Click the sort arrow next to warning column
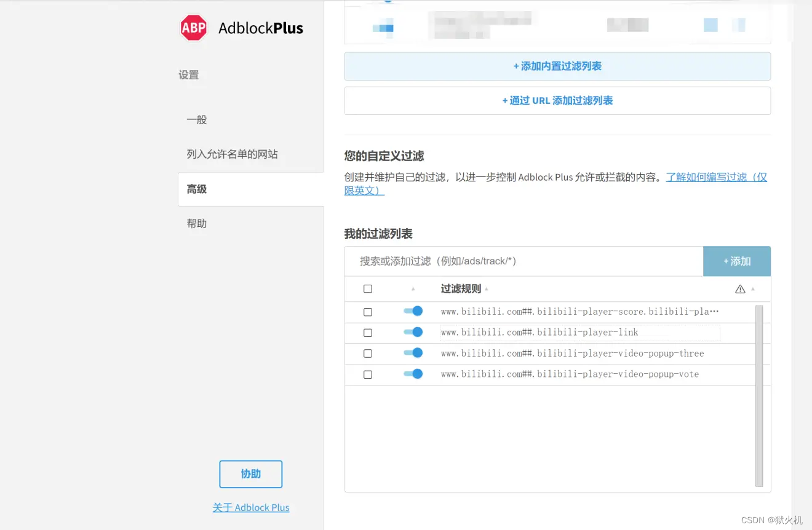 (752, 290)
